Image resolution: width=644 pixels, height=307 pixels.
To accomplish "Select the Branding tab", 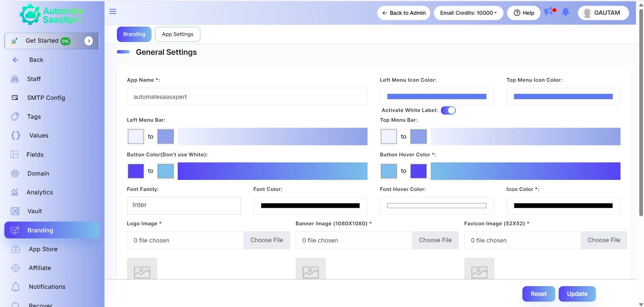I will coord(134,34).
